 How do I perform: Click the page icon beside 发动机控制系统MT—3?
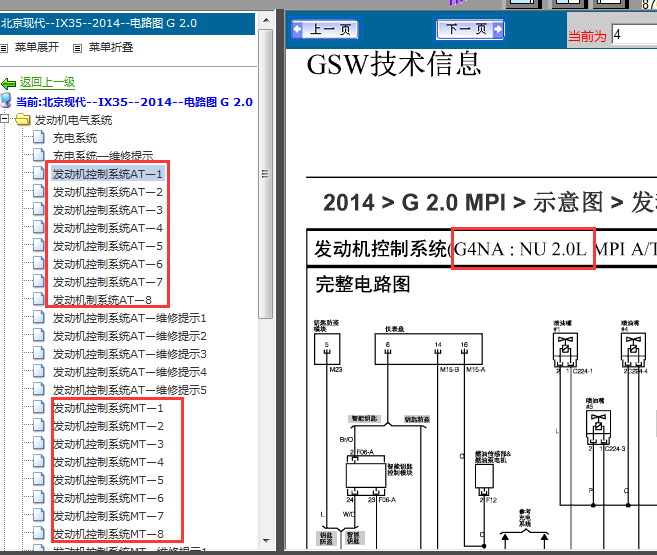click(39, 443)
